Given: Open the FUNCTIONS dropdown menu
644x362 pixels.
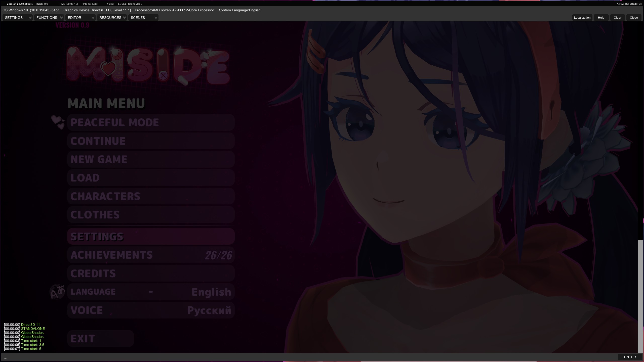Looking at the screenshot, I should click(49, 18).
